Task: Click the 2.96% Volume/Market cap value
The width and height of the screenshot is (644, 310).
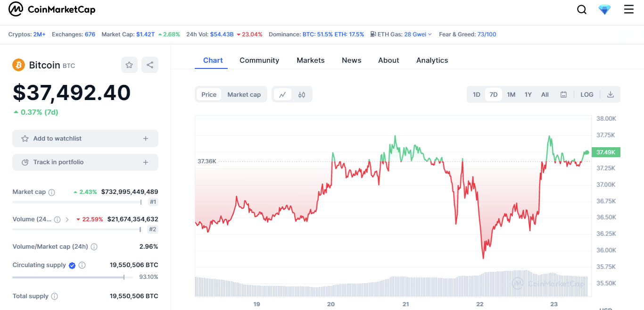Action: point(149,247)
